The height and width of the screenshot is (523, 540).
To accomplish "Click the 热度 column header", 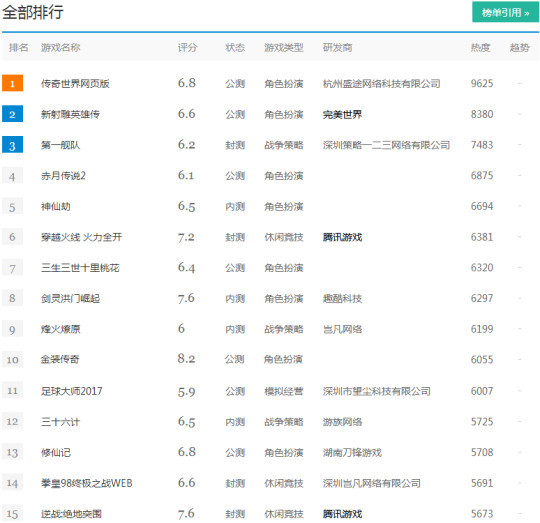I will (x=480, y=48).
